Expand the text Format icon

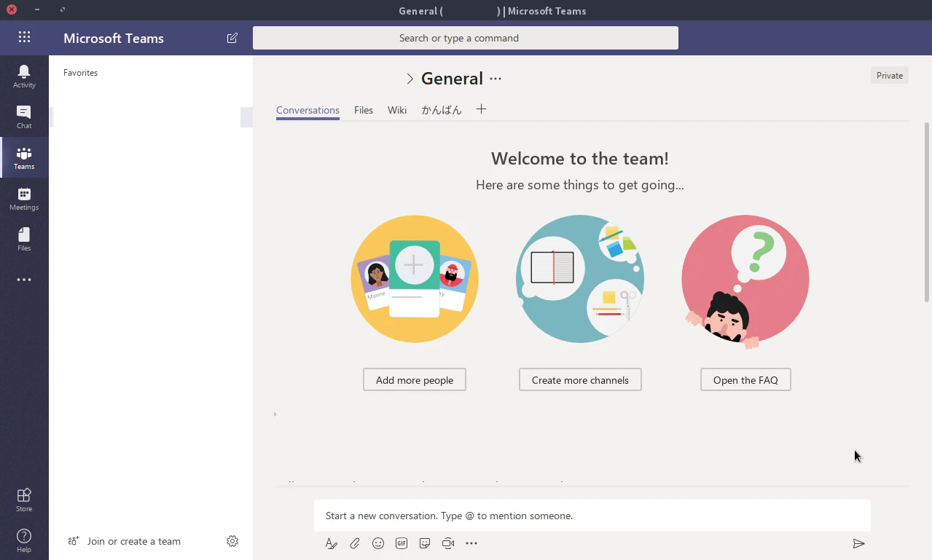(x=332, y=543)
